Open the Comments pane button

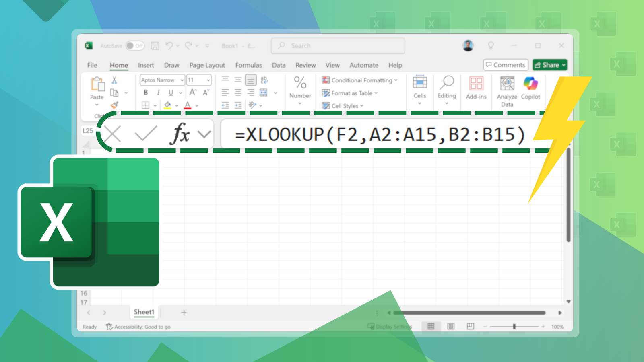[x=506, y=65]
